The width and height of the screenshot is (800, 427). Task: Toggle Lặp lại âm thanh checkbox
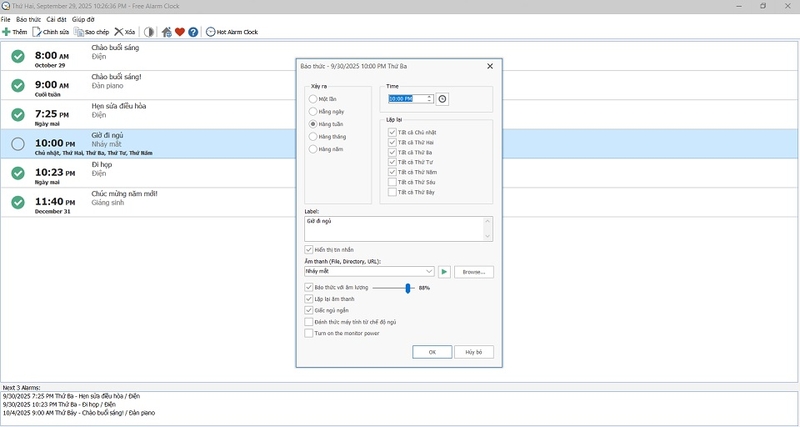[309, 299]
